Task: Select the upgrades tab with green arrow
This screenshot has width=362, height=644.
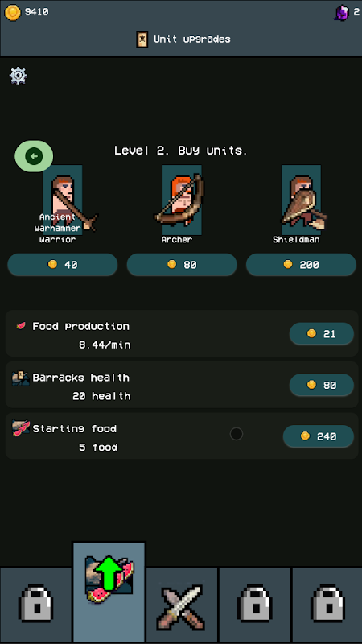Action: click(x=109, y=592)
